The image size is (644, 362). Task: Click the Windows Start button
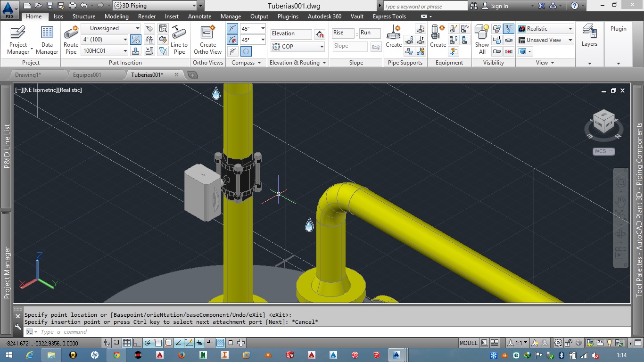8,355
